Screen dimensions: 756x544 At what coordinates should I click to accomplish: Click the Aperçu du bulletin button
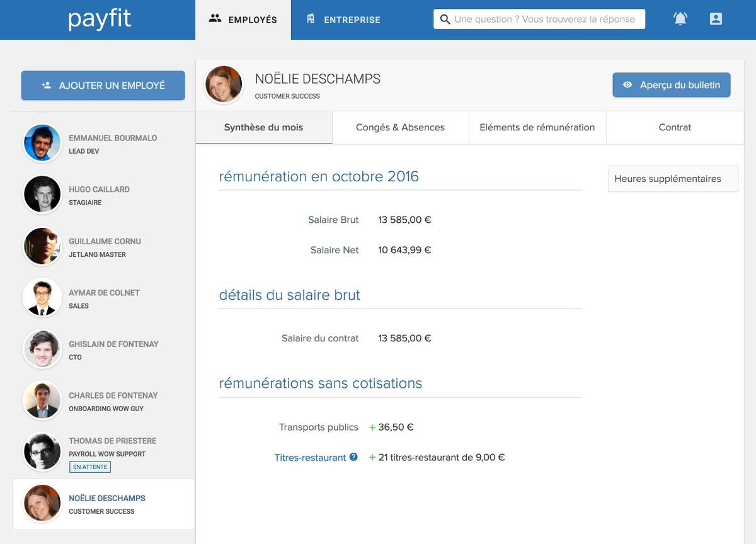coord(672,85)
